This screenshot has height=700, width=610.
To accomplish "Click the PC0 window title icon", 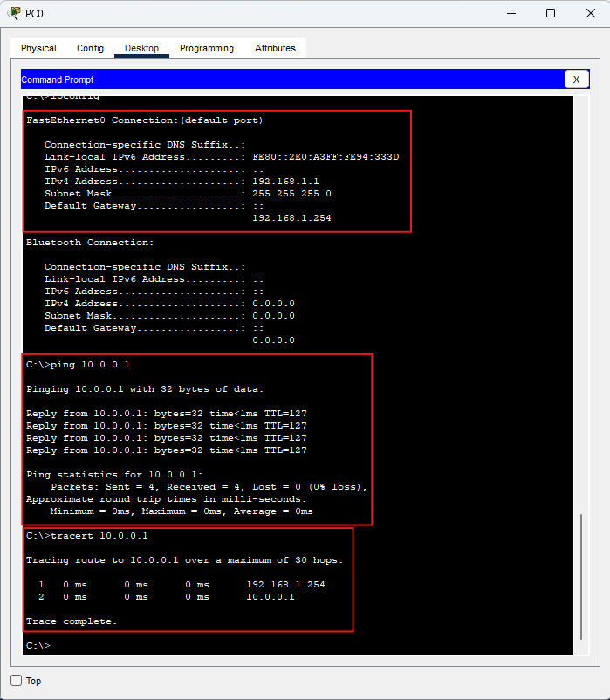I will click(14, 13).
